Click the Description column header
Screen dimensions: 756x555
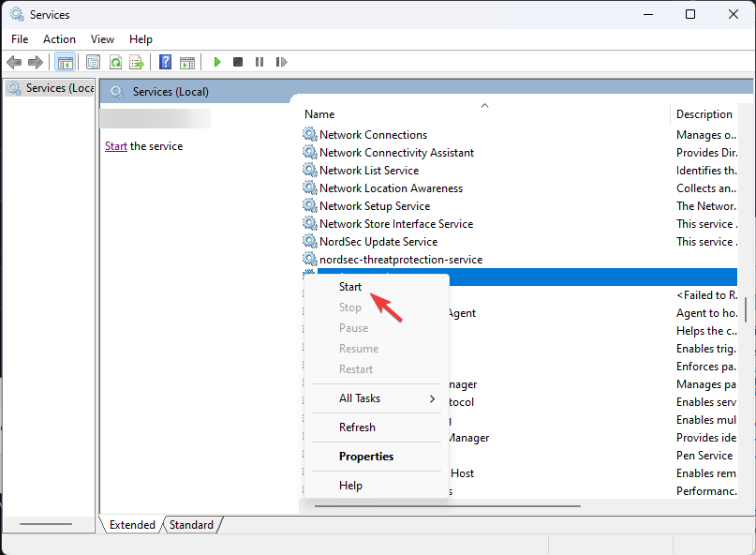tap(704, 113)
